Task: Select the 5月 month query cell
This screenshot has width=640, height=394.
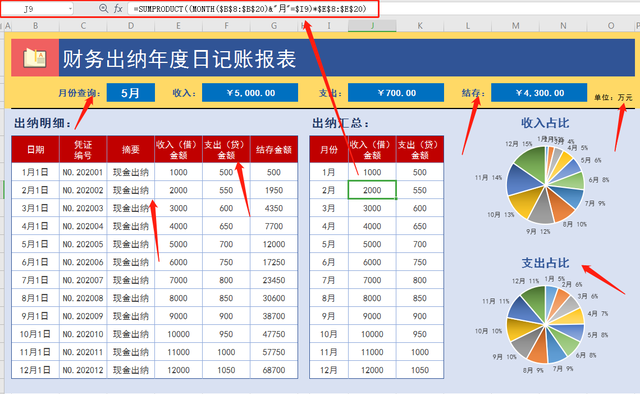Action: (131, 93)
